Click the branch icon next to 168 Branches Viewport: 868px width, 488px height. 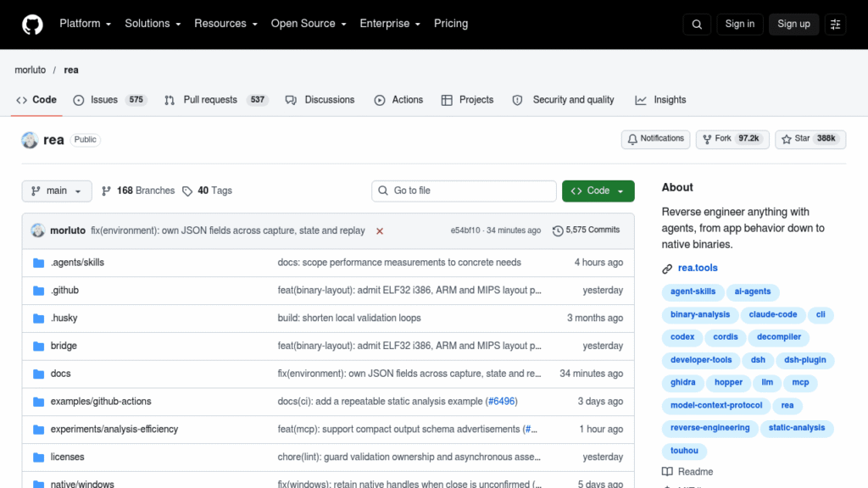(106, 191)
